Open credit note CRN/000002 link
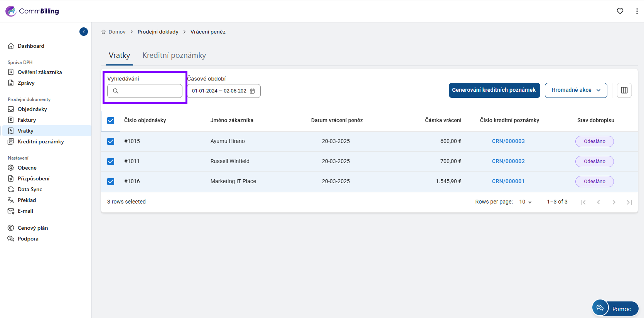The image size is (644, 318). coord(508,162)
